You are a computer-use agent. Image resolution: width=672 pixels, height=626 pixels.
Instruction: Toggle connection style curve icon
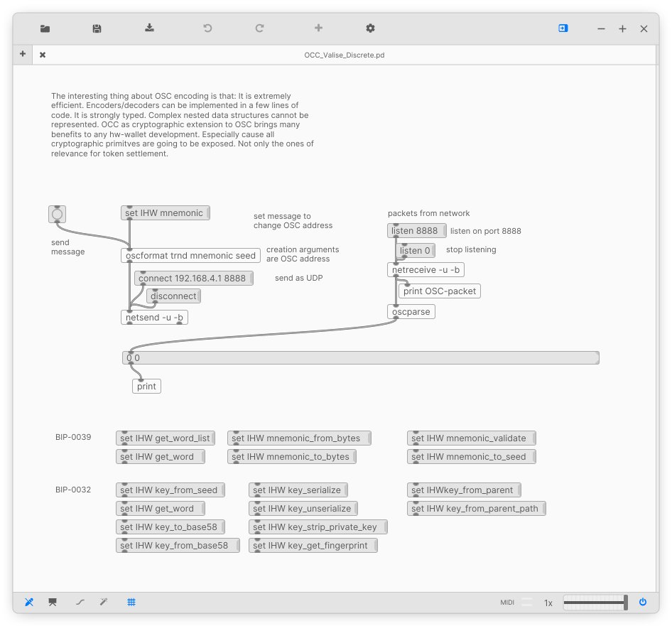click(x=80, y=602)
